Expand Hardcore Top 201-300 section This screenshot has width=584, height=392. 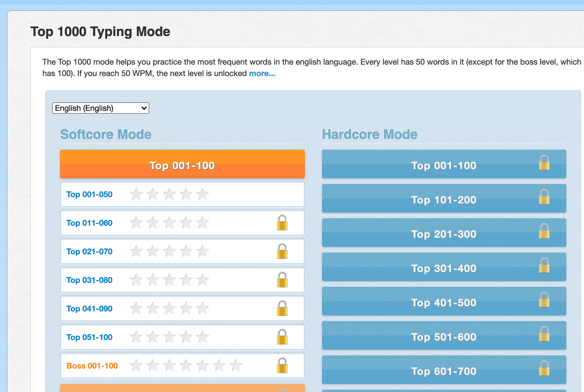coord(444,232)
